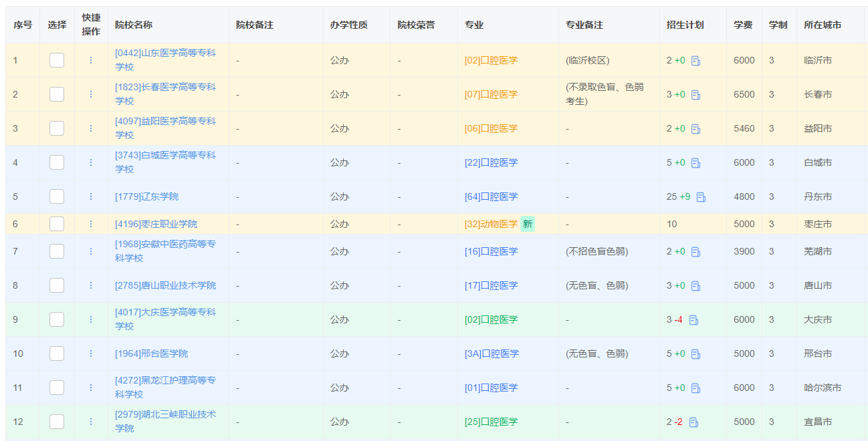
Task: Click plan icon in 大庆医学高等专科学校 row
Action: pyautogui.click(x=695, y=319)
